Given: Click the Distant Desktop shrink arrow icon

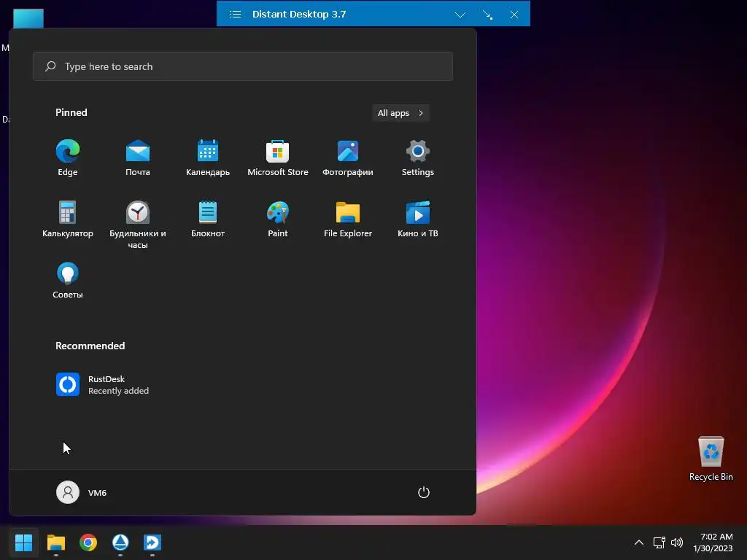Looking at the screenshot, I should tap(487, 15).
